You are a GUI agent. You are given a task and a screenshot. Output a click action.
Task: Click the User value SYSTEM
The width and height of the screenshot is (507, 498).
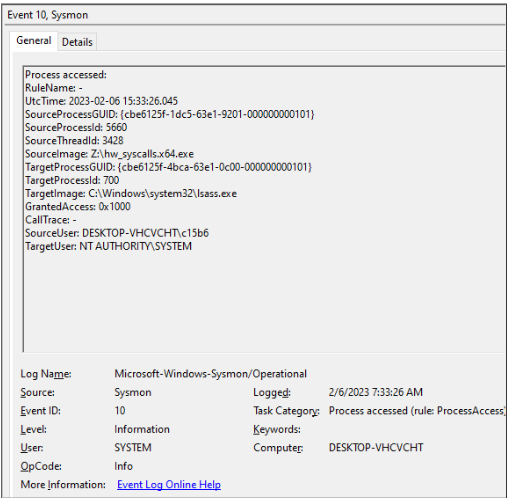pyautogui.click(x=133, y=447)
